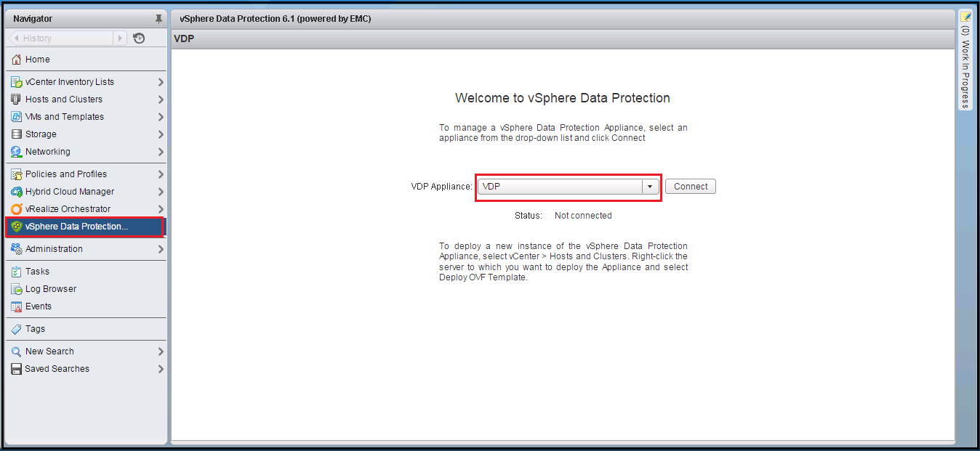
Task: Click the Navigator panel title
Action: point(33,19)
